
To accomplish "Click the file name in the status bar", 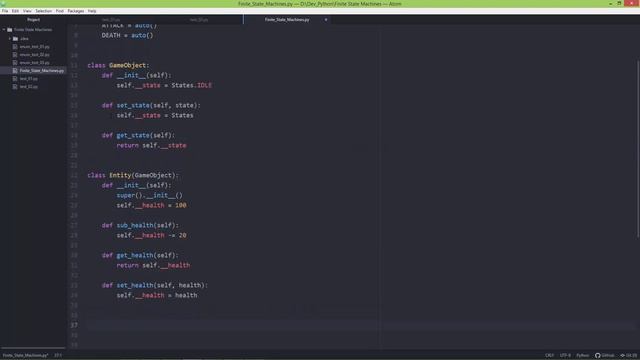I will coord(25,356).
